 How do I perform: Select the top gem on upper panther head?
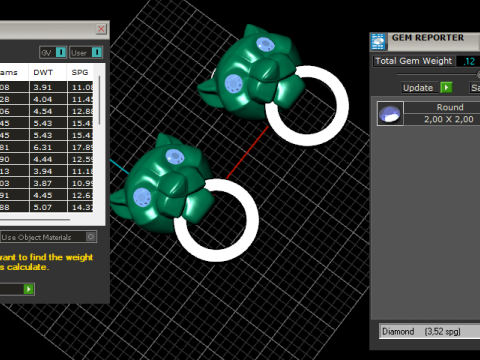pos(265,44)
